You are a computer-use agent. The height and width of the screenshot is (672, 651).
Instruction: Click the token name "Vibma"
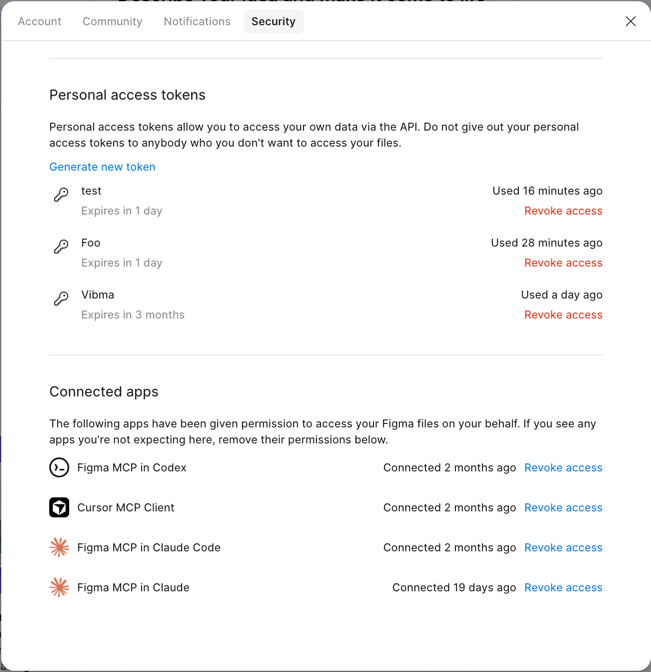(98, 295)
